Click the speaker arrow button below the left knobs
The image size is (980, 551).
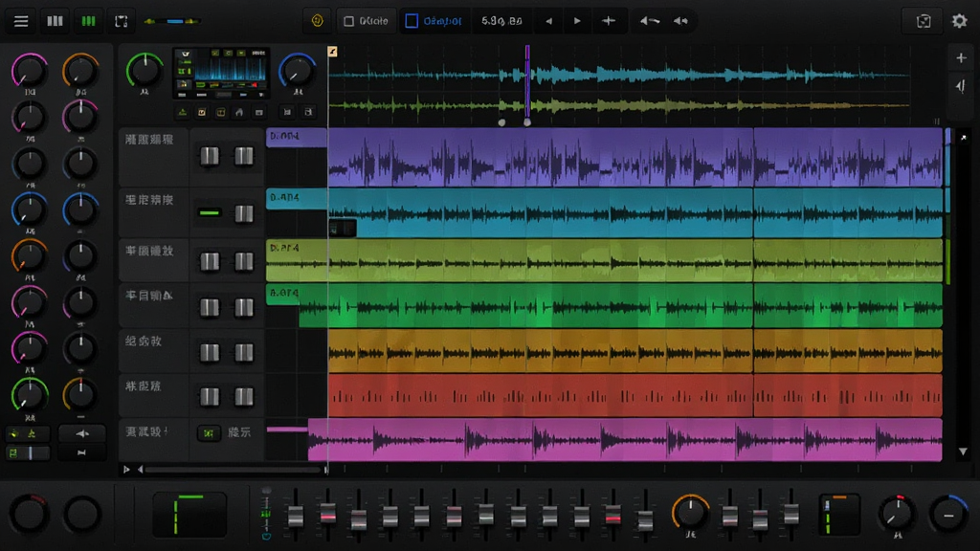point(82,433)
